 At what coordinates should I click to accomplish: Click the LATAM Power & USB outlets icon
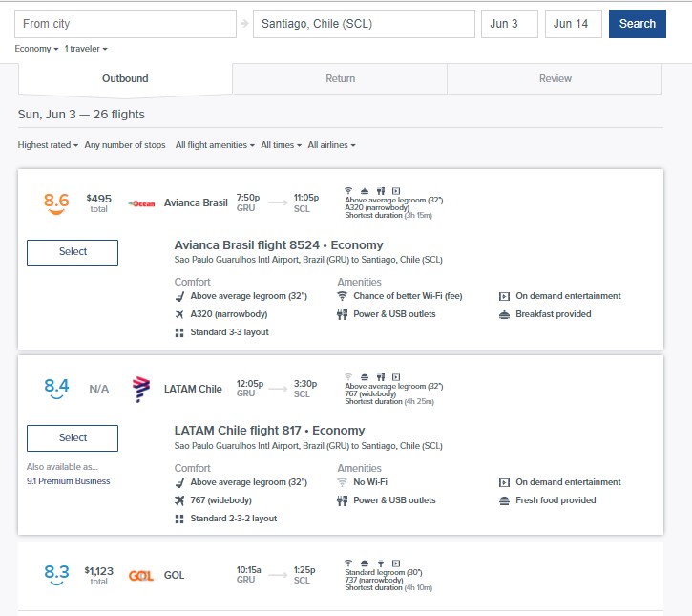point(342,500)
